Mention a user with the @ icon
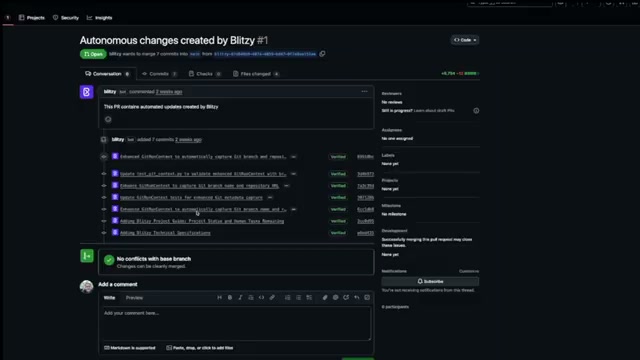The height and width of the screenshot is (360, 640). [336, 298]
